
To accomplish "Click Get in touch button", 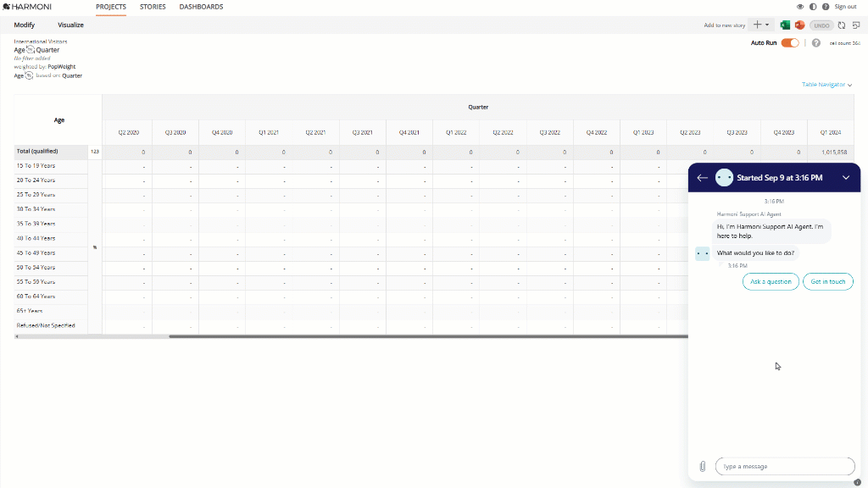I will tap(827, 281).
